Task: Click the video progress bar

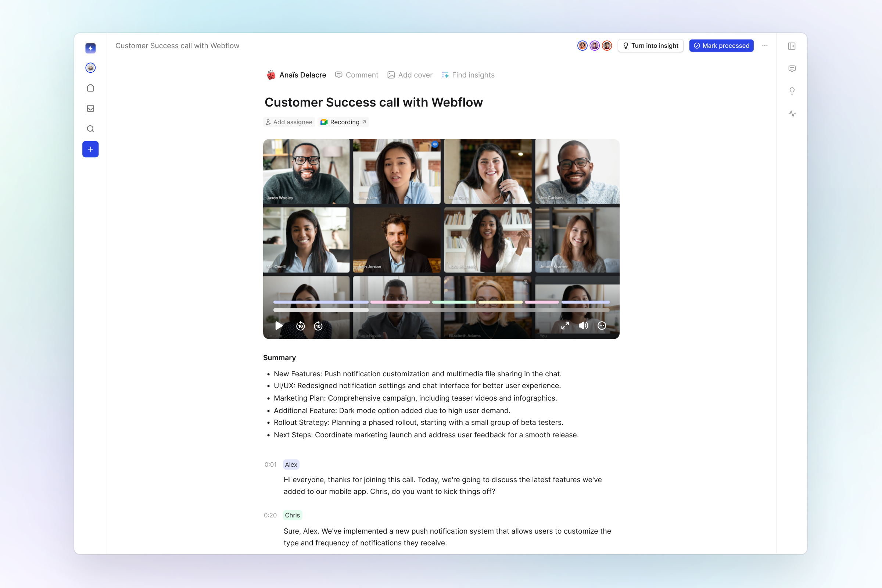Action: click(x=441, y=310)
